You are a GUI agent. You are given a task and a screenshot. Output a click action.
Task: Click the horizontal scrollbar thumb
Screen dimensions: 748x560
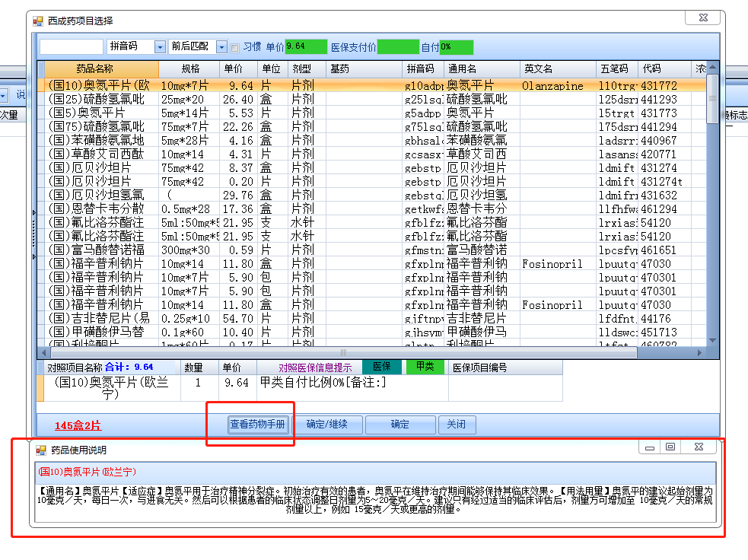point(343,353)
